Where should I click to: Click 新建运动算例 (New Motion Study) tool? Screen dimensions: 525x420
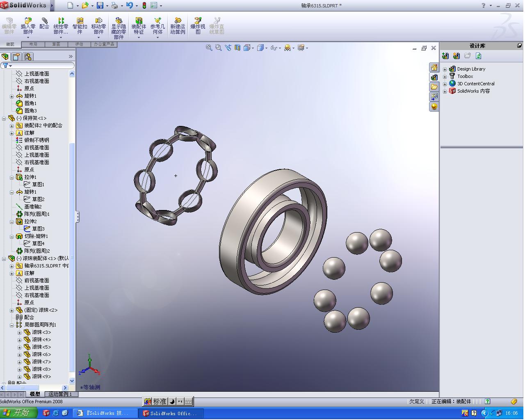(178, 26)
